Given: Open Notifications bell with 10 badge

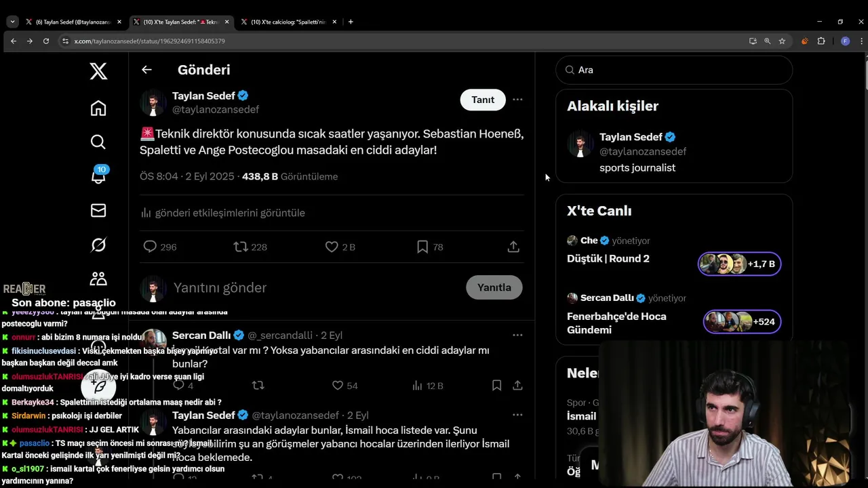Looking at the screenshot, I should 99,176.
